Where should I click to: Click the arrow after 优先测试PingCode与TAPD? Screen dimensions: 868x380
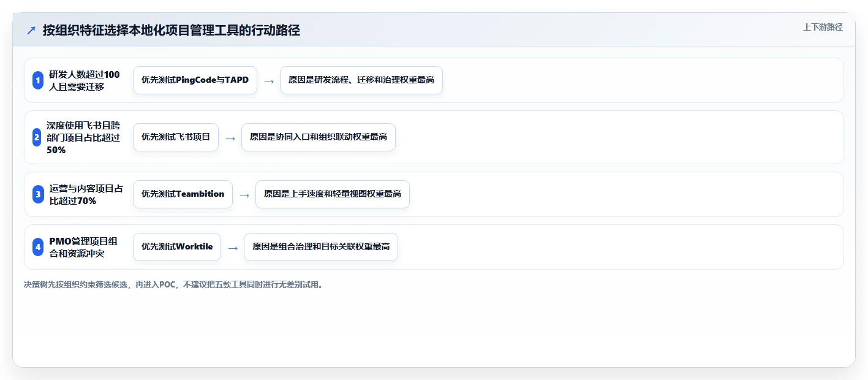click(x=269, y=81)
